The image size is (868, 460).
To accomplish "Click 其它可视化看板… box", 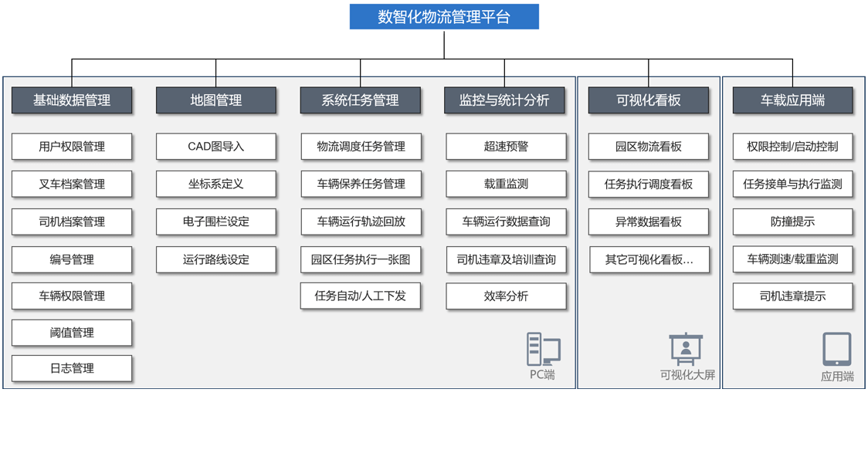I will [649, 260].
